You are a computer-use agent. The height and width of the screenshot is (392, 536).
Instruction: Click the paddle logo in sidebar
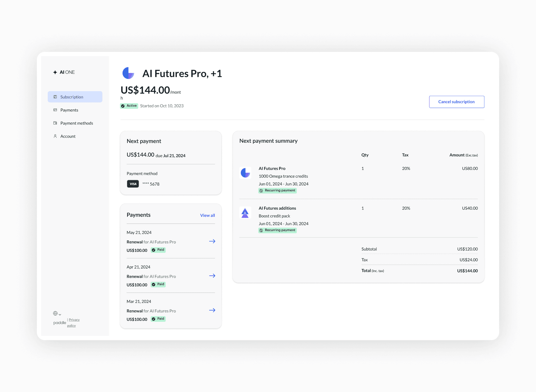coord(59,323)
